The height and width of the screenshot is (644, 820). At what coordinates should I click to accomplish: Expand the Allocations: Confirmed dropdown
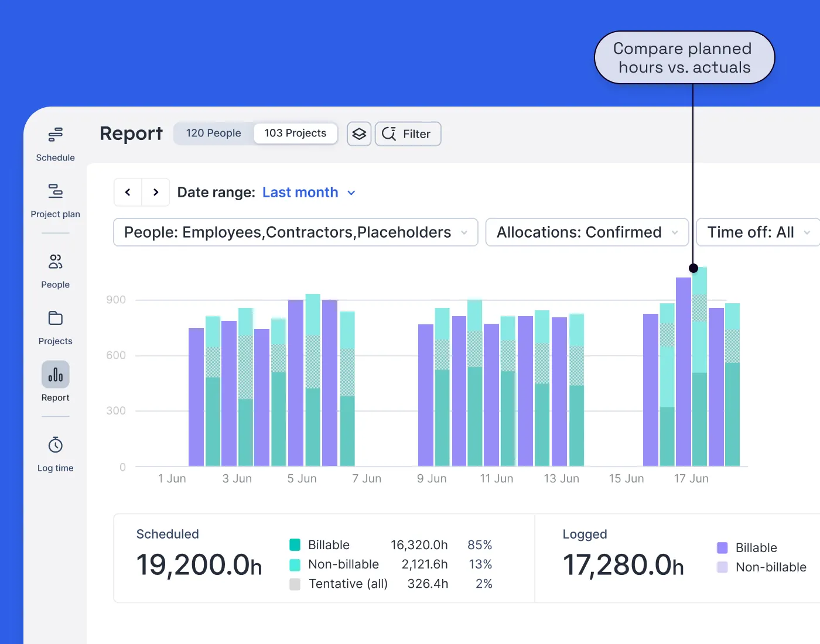pyautogui.click(x=586, y=232)
